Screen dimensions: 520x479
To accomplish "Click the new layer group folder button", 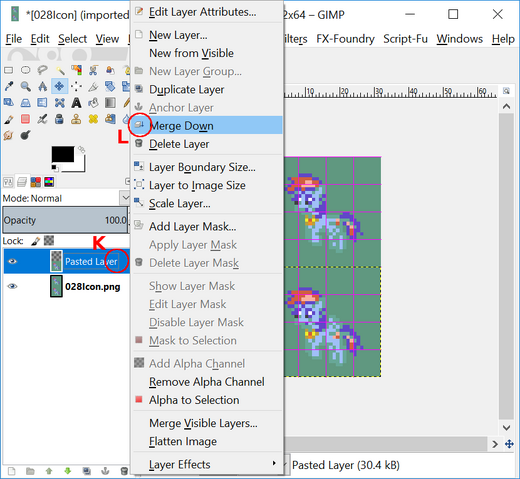I will [x=30, y=471].
